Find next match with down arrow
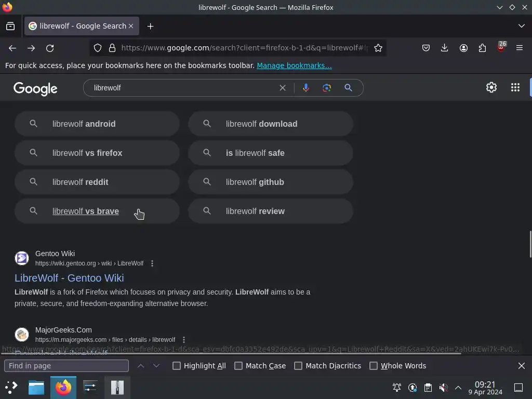532x399 pixels. click(x=156, y=366)
